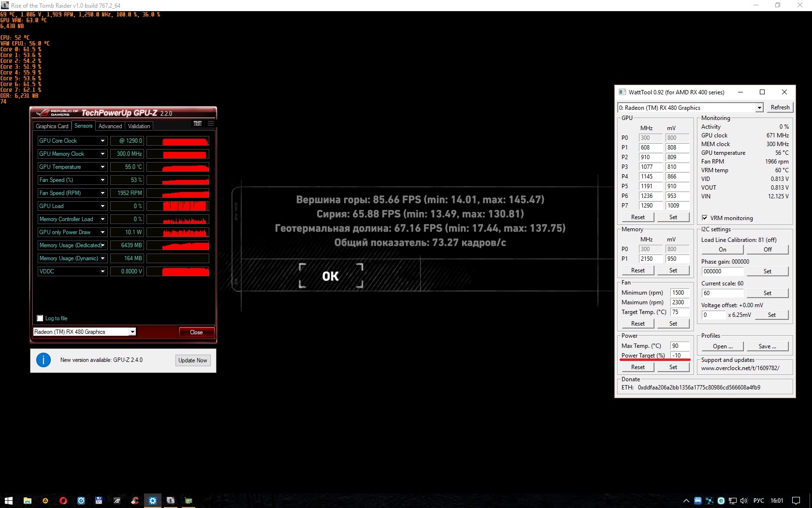Toggle the VRM monitoring checkbox
The image size is (812, 508).
705,218
